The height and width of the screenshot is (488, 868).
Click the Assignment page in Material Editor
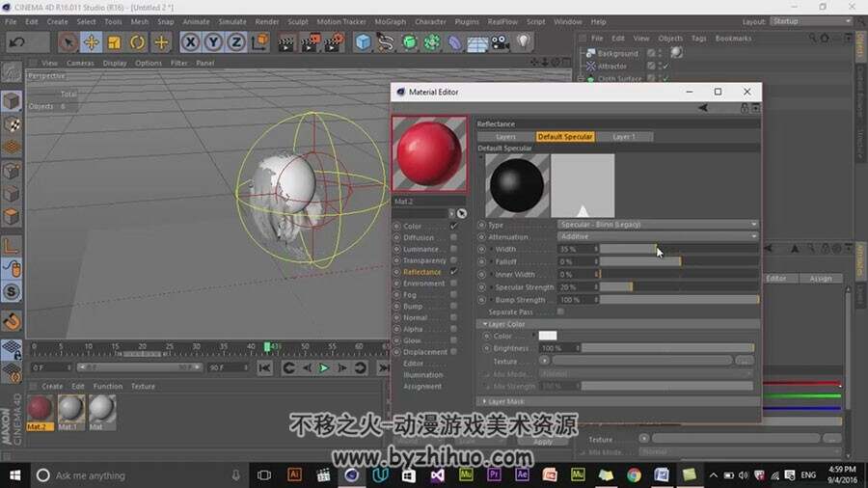pyautogui.click(x=422, y=386)
